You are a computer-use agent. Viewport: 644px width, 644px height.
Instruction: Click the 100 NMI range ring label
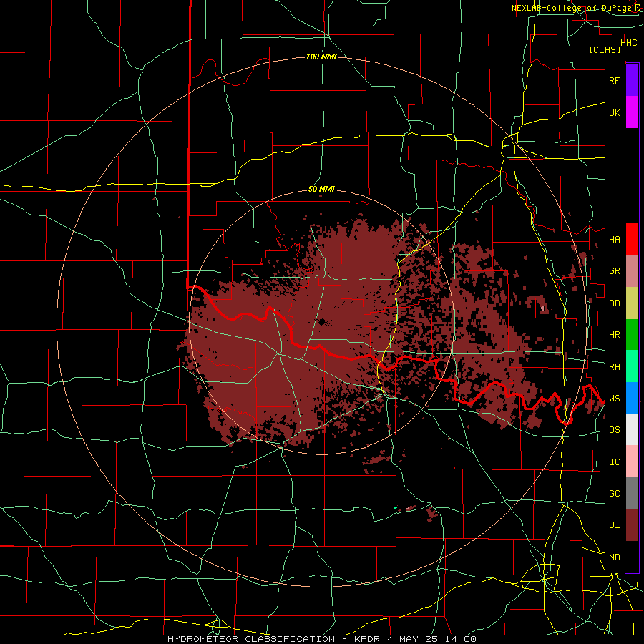click(321, 57)
